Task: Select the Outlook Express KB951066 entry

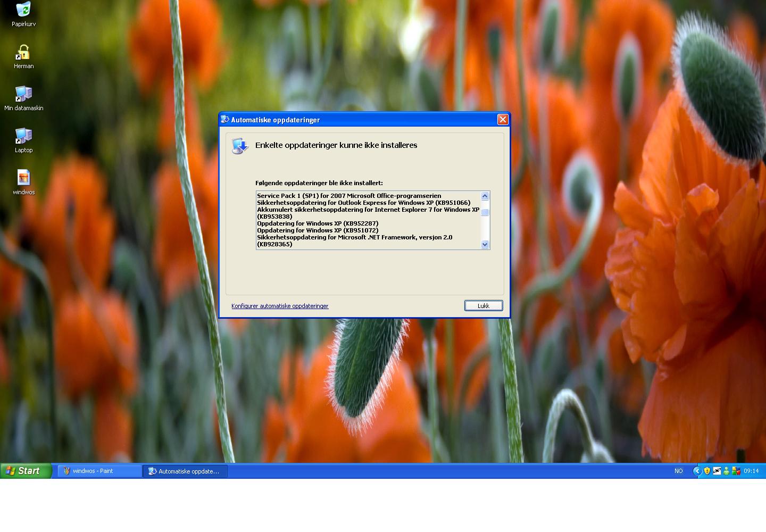Action: point(364,203)
